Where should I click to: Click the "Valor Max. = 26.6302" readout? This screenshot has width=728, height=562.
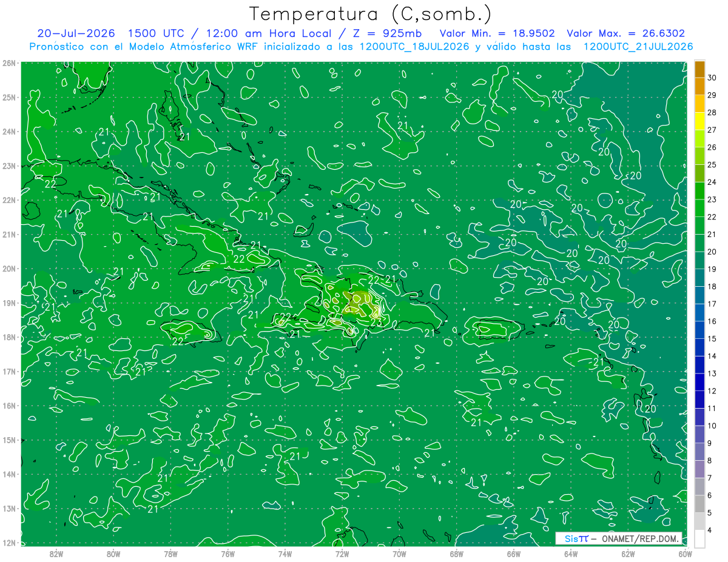(x=625, y=33)
